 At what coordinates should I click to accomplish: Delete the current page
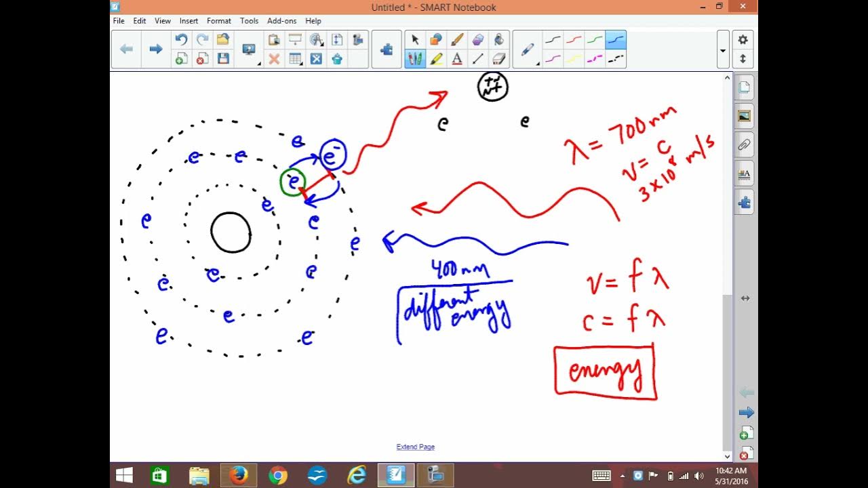coord(201,59)
